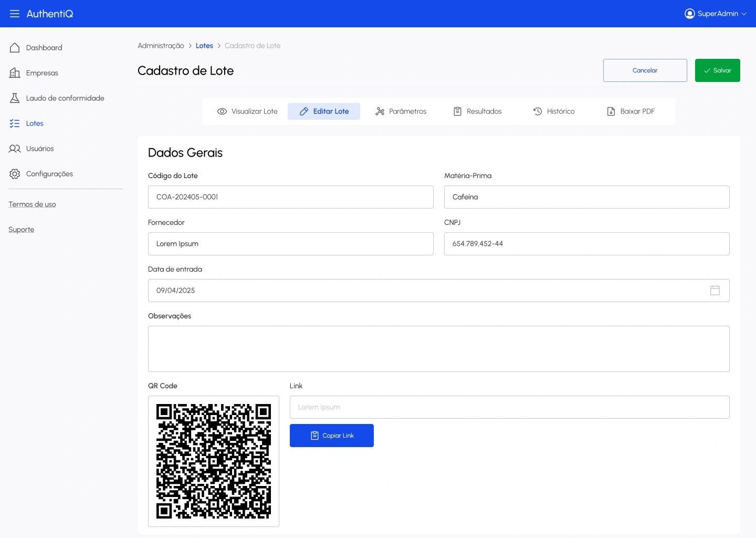Click the Usuários people icon
756x538 pixels.
click(15, 149)
